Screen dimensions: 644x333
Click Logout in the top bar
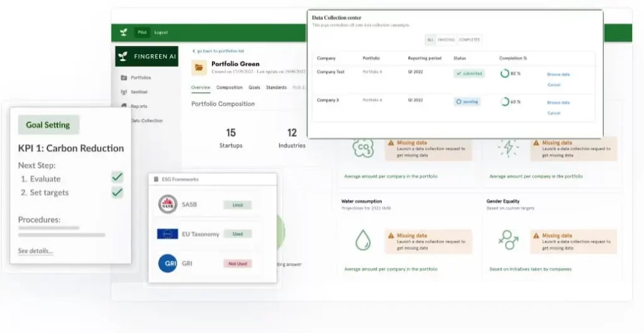tap(161, 33)
